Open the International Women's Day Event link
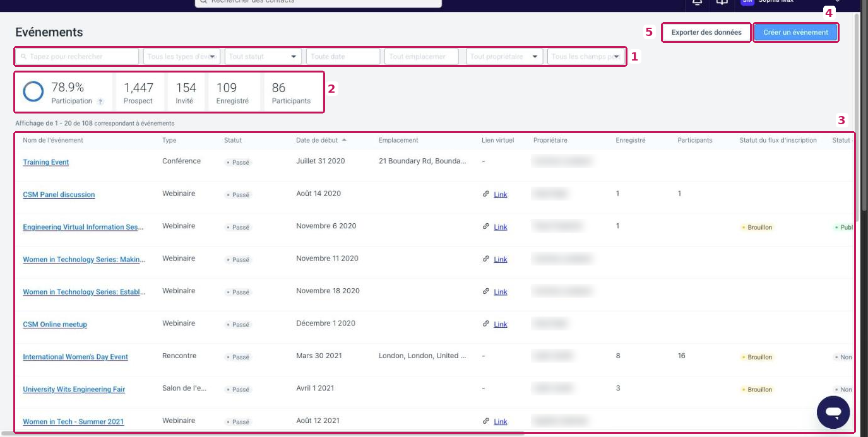 (x=76, y=357)
